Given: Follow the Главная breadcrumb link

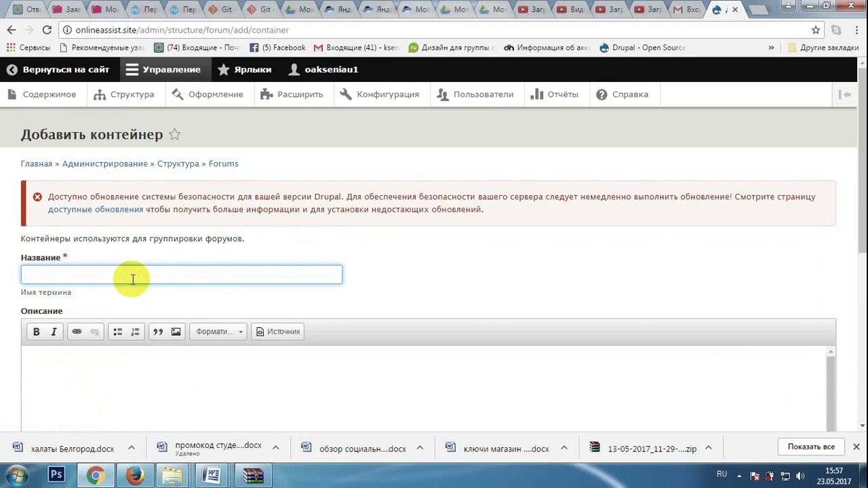Looking at the screenshot, I should coord(37,163).
